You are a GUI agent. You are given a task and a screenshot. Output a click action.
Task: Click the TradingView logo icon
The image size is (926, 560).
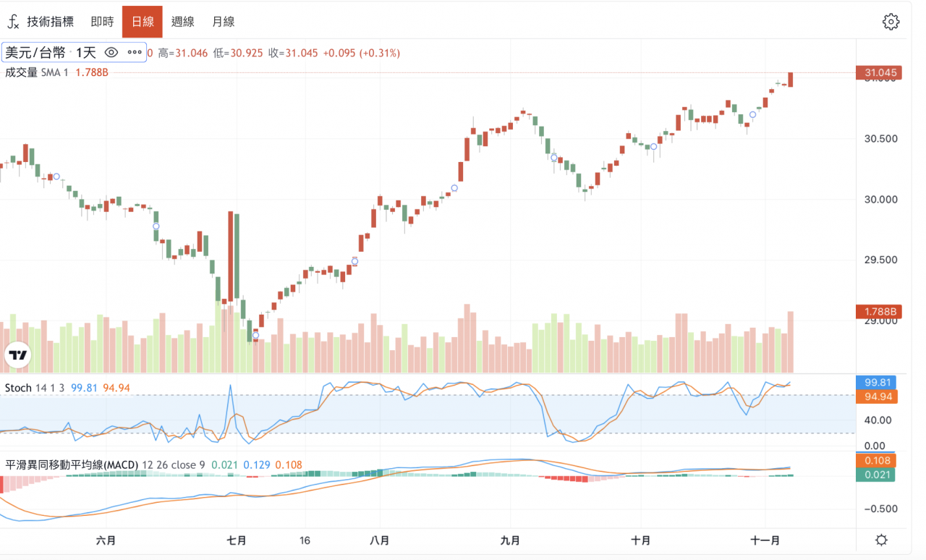coord(17,355)
